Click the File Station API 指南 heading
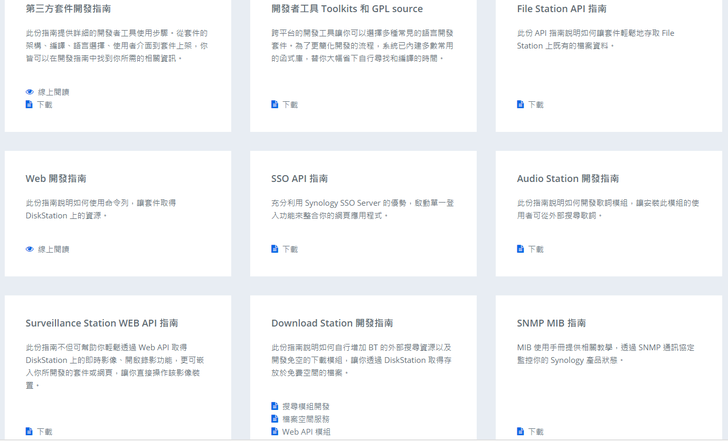The image size is (728, 441). 561,9
